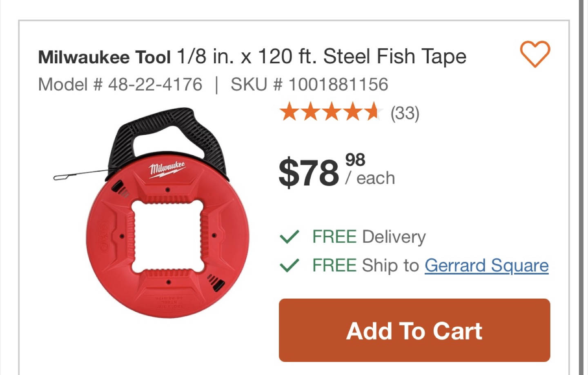Image resolution: width=588 pixels, height=375 pixels.
Task: Click the Milwaukee Tool brand name
Action: point(104,57)
